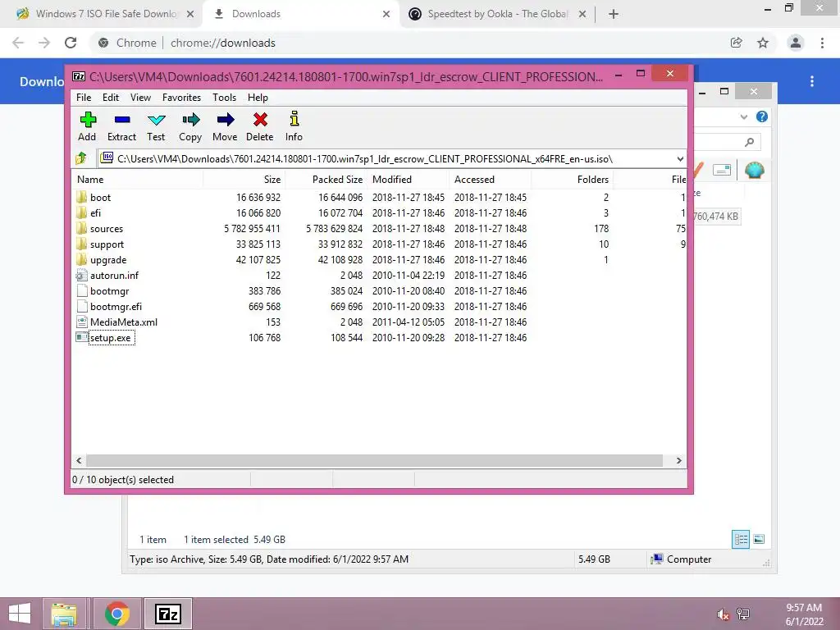Open the Tools menu in 7-Zip
Viewport: 840px width, 630px height.
pyautogui.click(x=224, y=98)
